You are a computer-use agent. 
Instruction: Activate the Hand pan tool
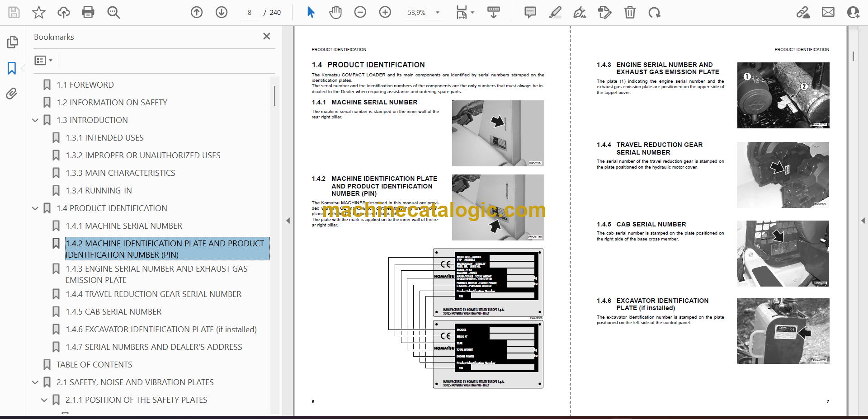click(335, 12)
